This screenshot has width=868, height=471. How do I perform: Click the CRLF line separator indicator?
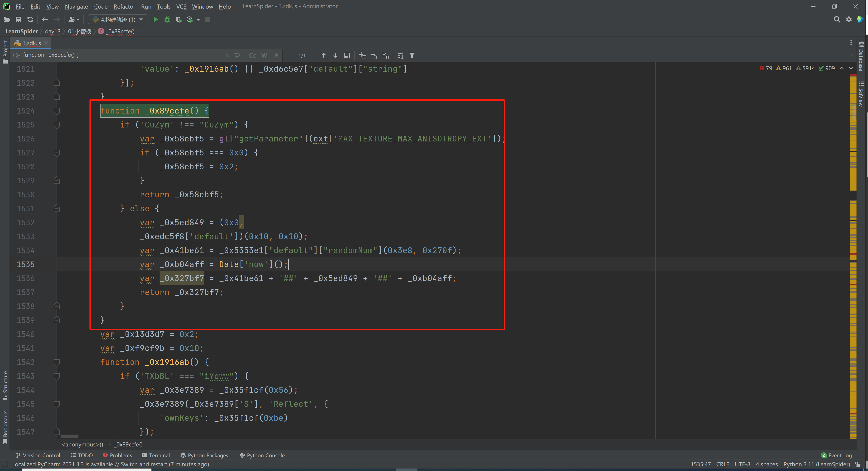click(x=722, y=464)
